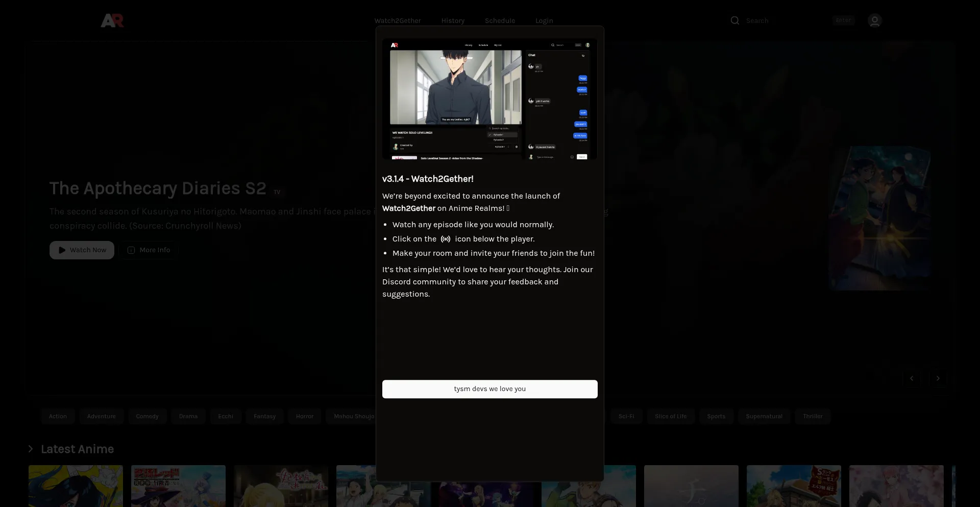Select the Comedy genre tag
Screen dimensions: 980x507
tap(148, 417)
